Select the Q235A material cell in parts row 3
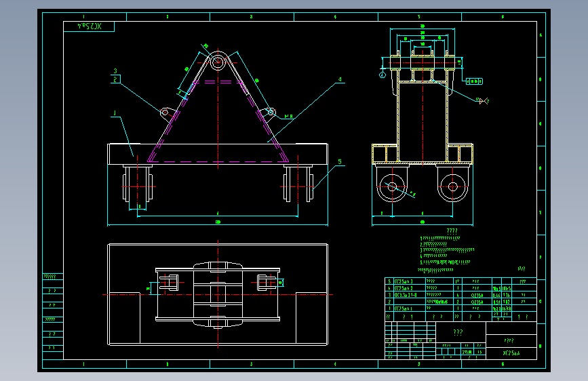This screenshot has width=588, height=381. point(477,295)
